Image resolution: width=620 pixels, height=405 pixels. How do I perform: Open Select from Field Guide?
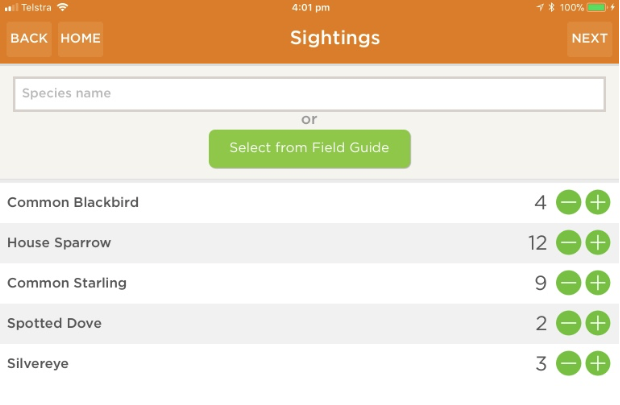point(309,148)
